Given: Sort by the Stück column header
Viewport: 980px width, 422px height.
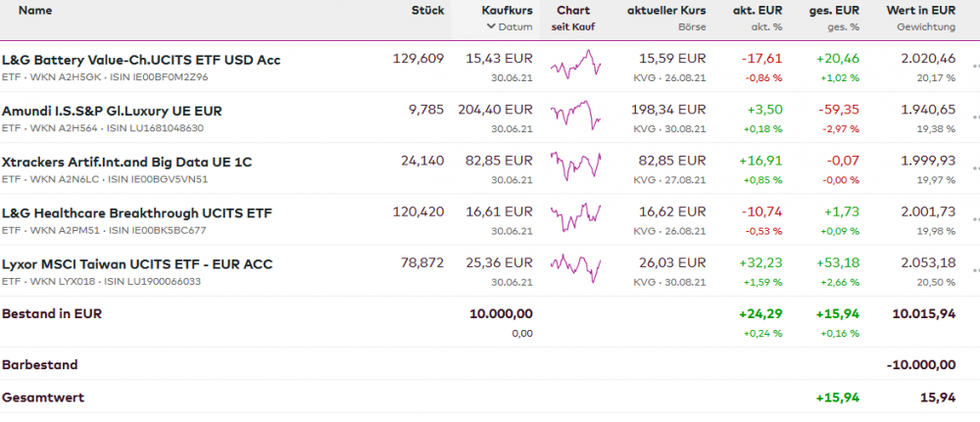Looking at the screenshot, I should pos(427,10).
